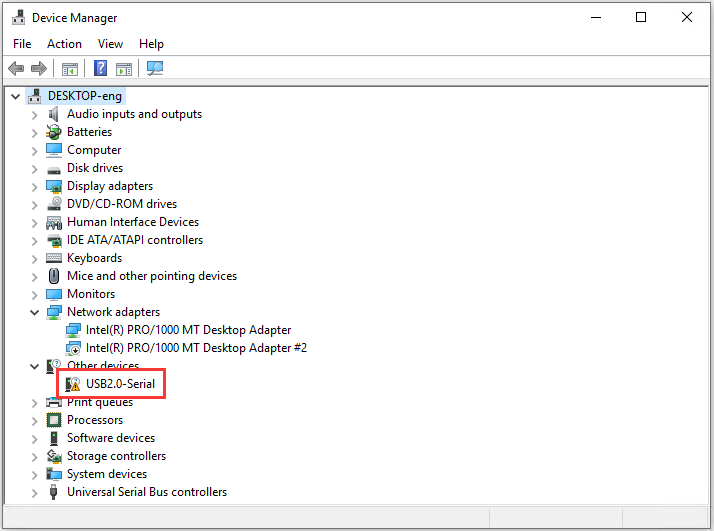714x531 pixels.
Task: Click the show/hide action pane icon
Action: 124,69
